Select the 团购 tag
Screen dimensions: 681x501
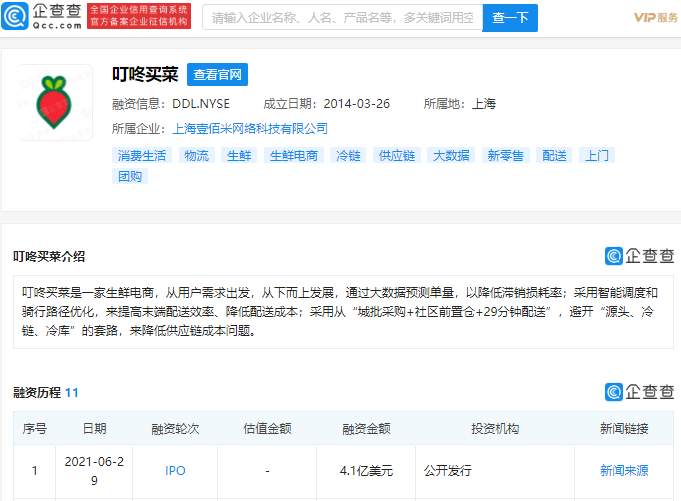[x=130, y=176]
